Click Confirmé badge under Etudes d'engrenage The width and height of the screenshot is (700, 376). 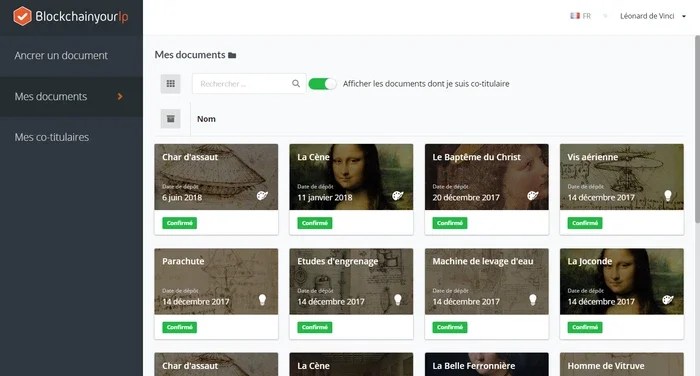click(315, 327)
